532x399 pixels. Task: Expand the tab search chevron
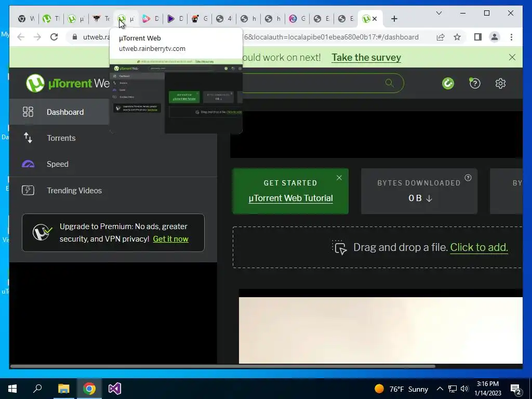click(x=438, y=13)
